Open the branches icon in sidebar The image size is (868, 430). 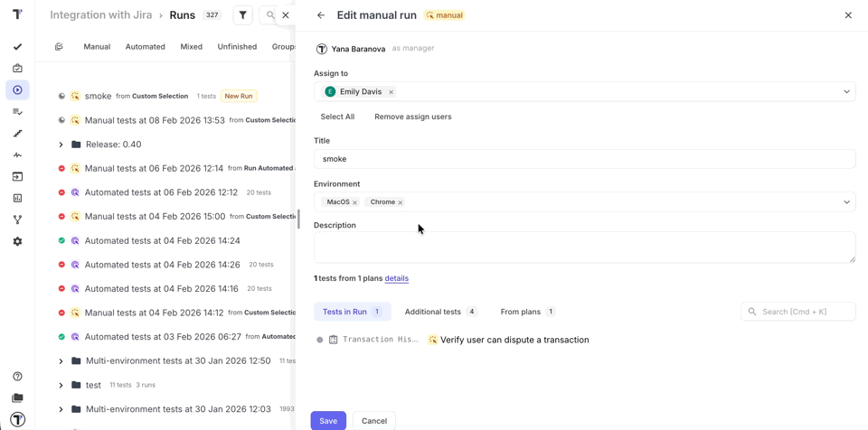[x=17, y=220]
